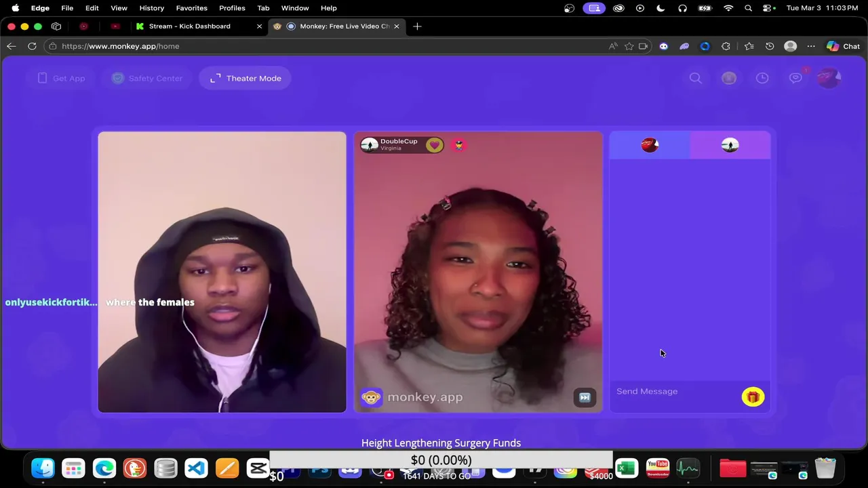
Task: Click the heart badge next to DoubleCup
Action: [x=435, y=145]
